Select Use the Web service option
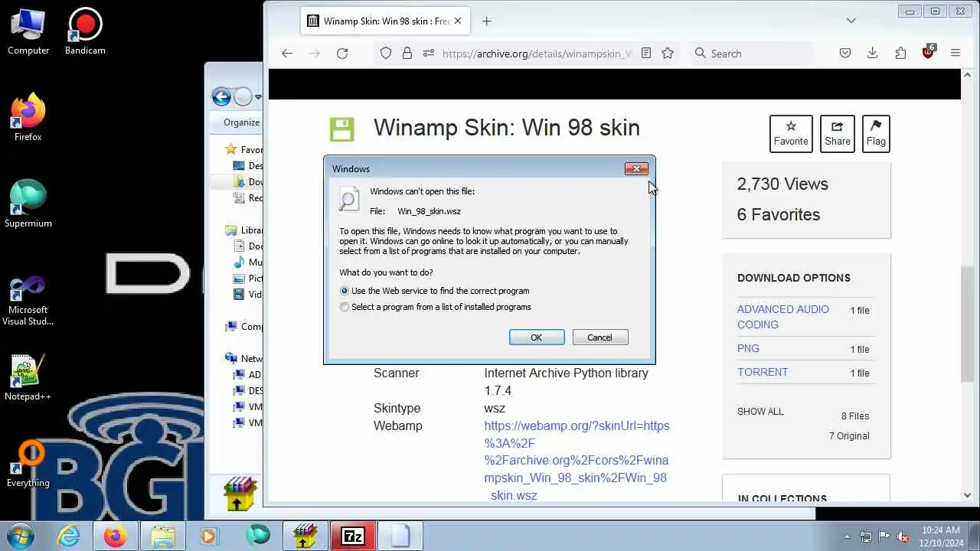The image size is (980, 551). [x=434, y=291]
